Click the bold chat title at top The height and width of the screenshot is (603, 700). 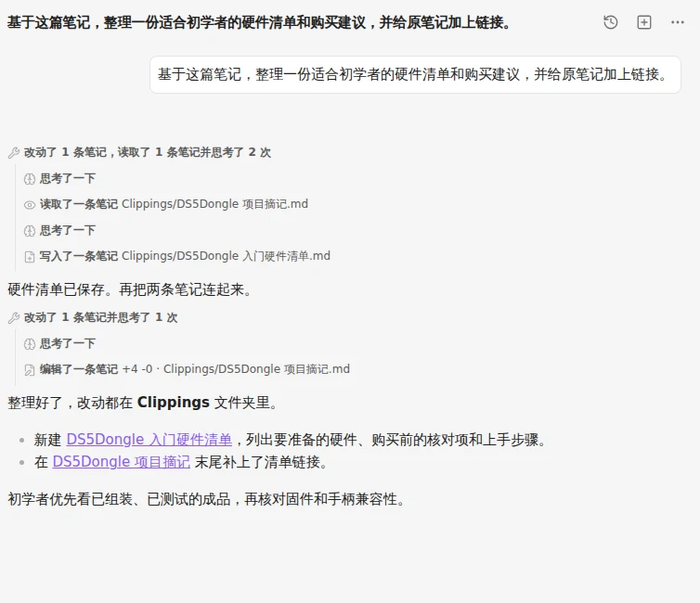pyautogui.click(x=259, y=22)
